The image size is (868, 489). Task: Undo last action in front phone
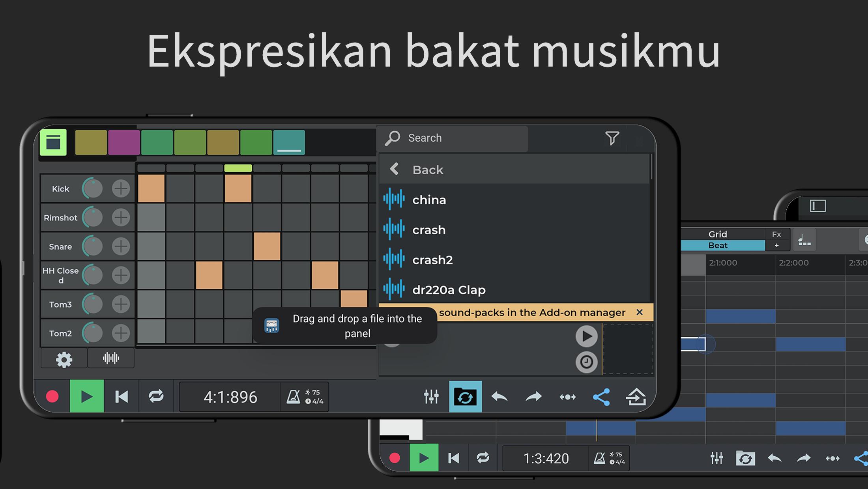point(499,397)
